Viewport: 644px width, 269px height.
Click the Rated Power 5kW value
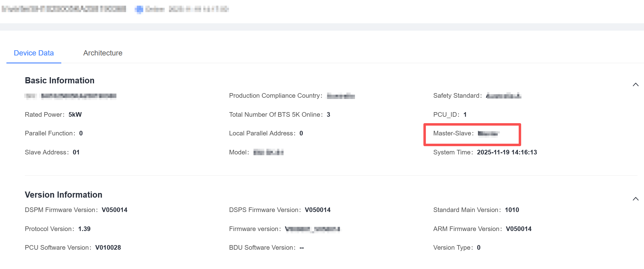(x=75, y=115)
